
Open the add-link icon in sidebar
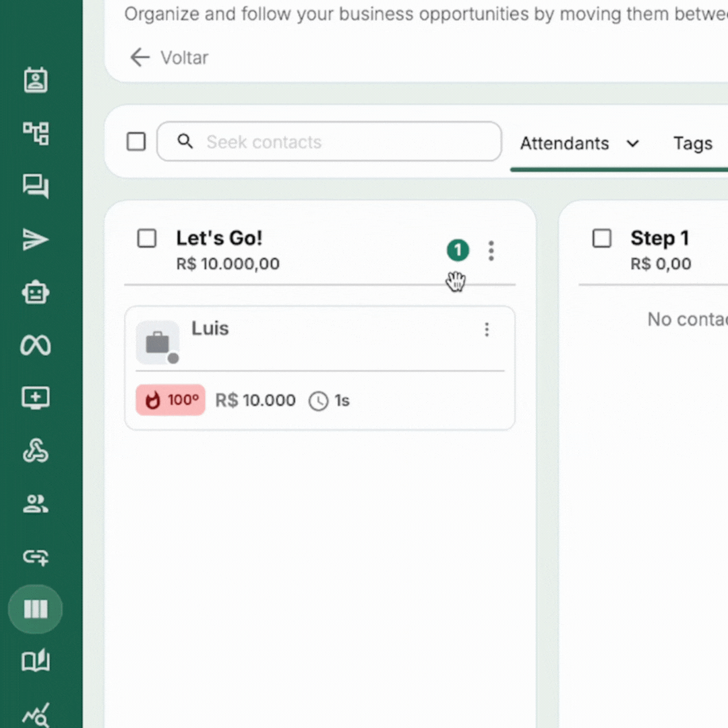coord(36,557)
